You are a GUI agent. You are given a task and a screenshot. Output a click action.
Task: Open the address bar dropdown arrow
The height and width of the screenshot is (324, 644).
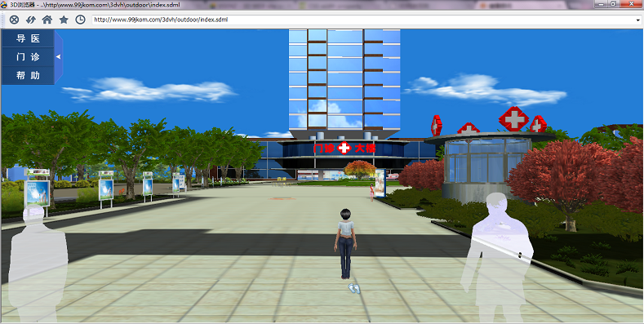click(x=637, y=20)
